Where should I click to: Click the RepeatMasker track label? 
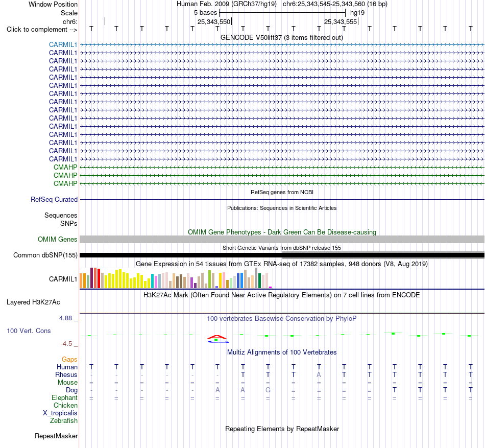pos(56,436)
